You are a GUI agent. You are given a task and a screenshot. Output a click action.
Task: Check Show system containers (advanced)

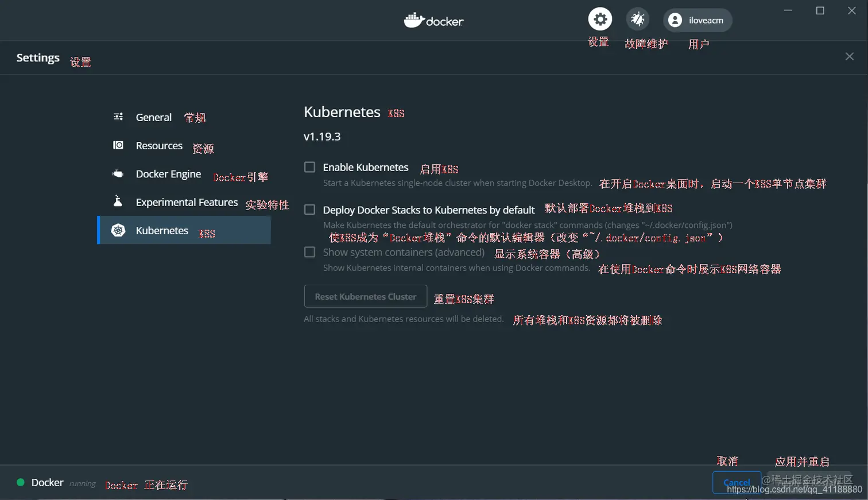(x=310, y=252)
